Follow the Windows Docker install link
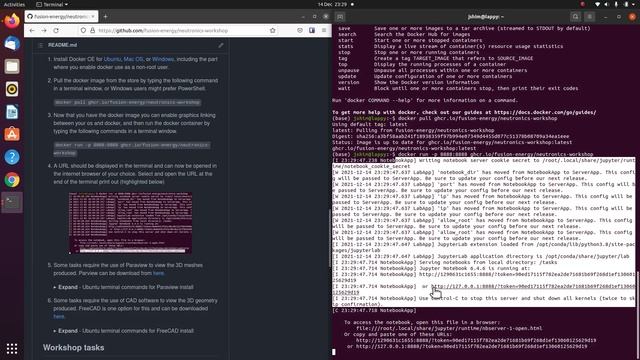Image resolution: width=640 pixels, height=360 pixels. pos(163,59)
